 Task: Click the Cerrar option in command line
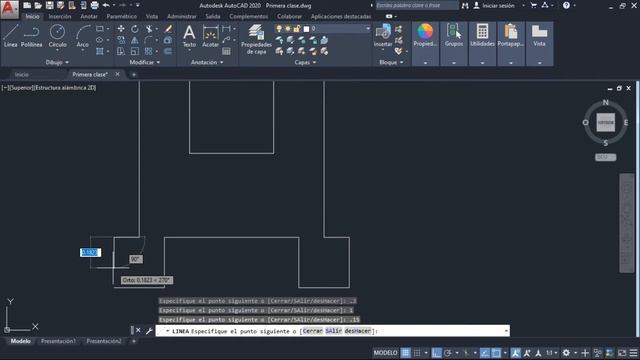click(x=313, y=331)
